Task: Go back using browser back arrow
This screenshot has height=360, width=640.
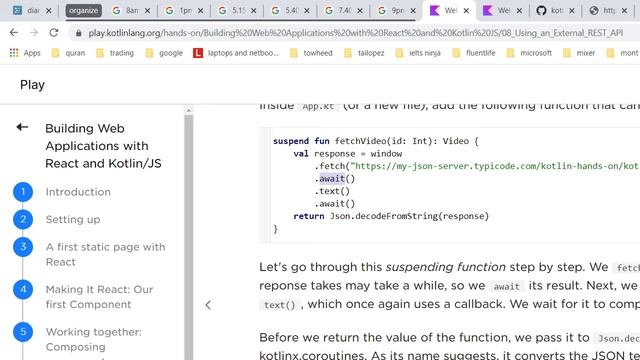Action: [x=14, y=33]
